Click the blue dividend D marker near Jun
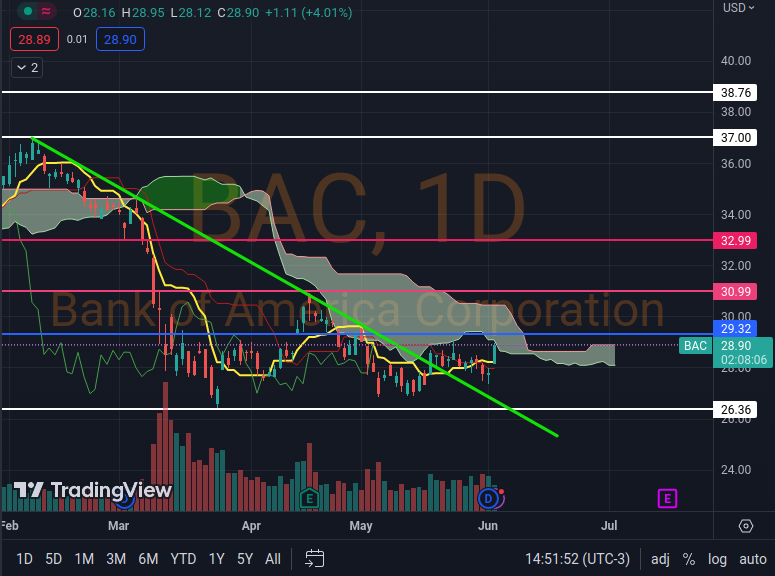The height and width of the screenshot is (576, 775). point(488,498)
